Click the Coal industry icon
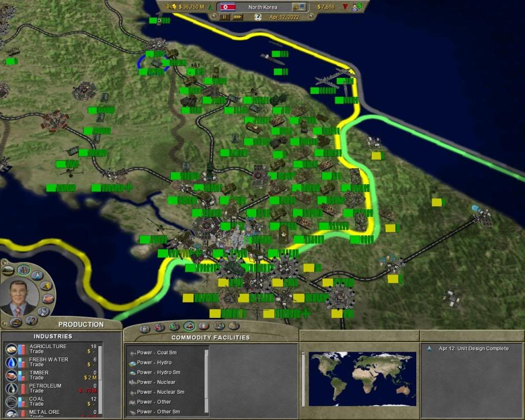 (x=11, y=402)
